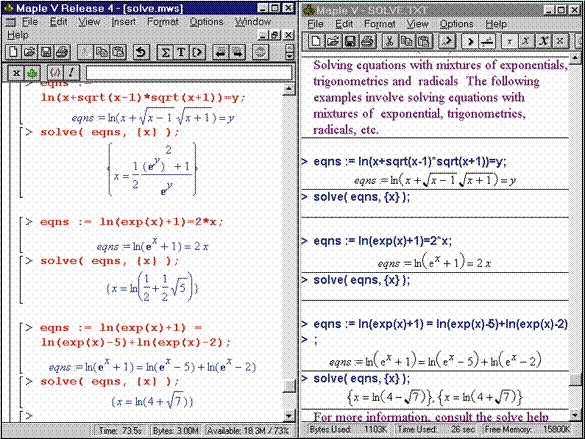Print icon in solve.mws window toolbar
This screenshot has height=439, width=585.
click(62, 52)
